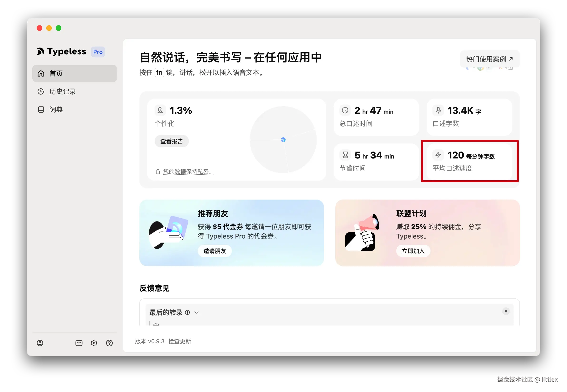Viewport: 567px width, 392px height.
Task: Dismiss the 最后的转录 card with the × button
Action: 506,311
